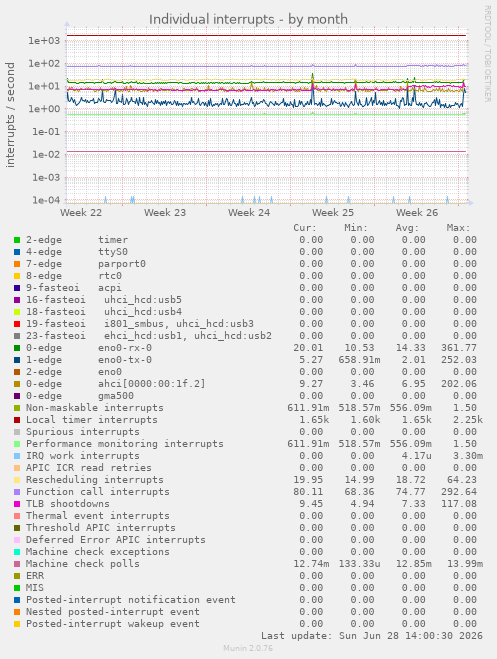Screen dimensions: 497x659
Task: Click the Week 24 x-axis label
Action: click(249, 213)
